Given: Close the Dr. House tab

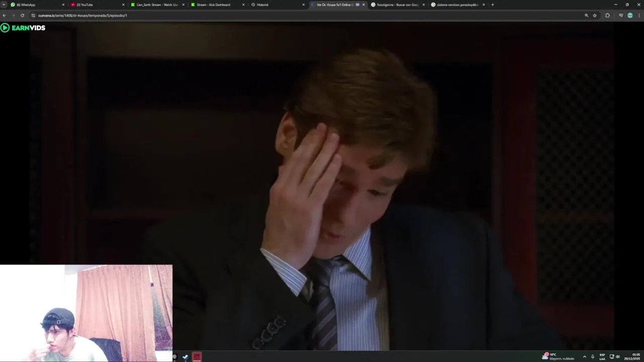Looking at the screenshot, I should 364,5.
